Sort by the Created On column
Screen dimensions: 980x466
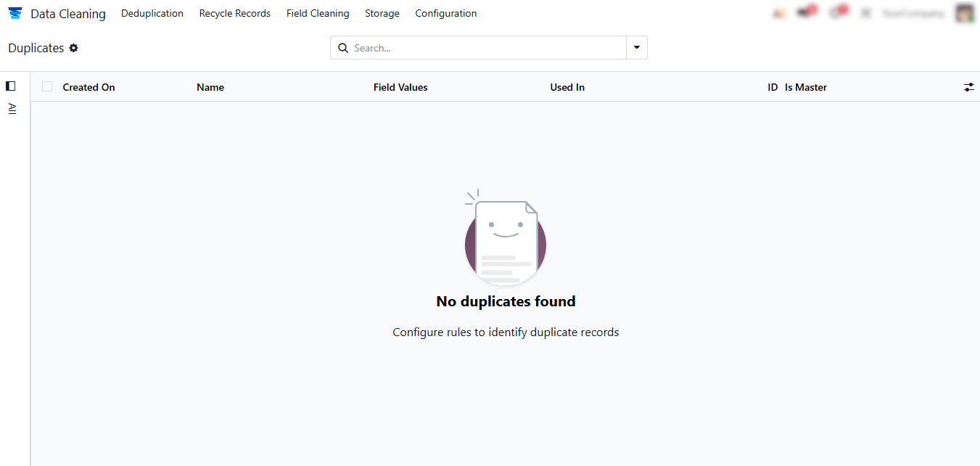[88, 87]
